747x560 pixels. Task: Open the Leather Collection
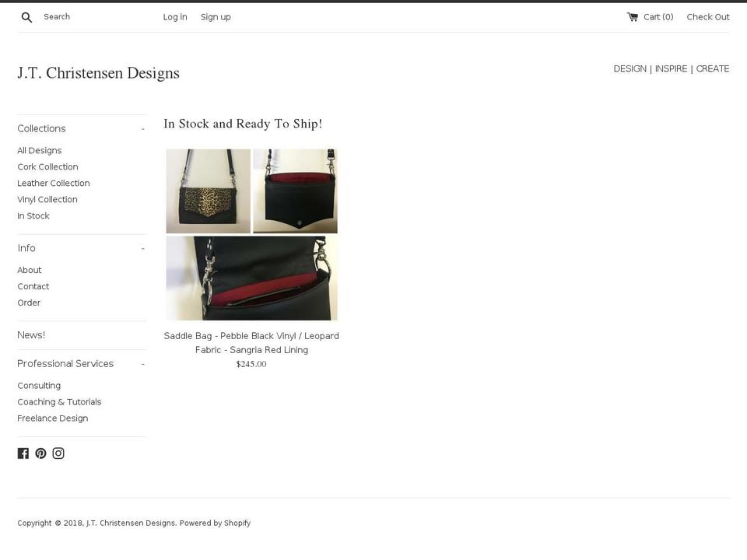[x=54, y=184]
